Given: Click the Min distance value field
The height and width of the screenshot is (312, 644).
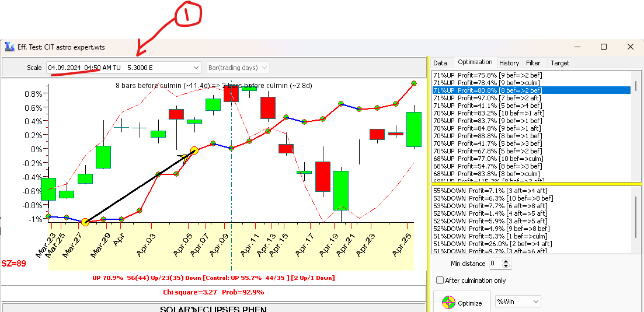Looking at the screenshot, I should click(496, 264).
